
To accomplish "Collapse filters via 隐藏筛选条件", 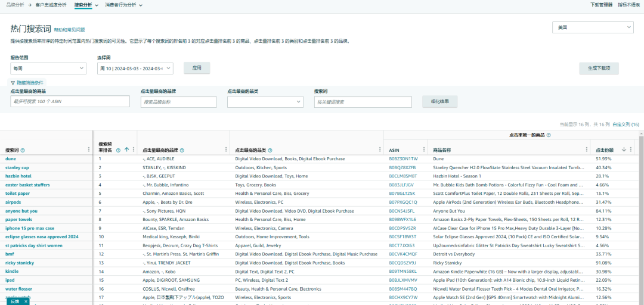I will 27,83.
